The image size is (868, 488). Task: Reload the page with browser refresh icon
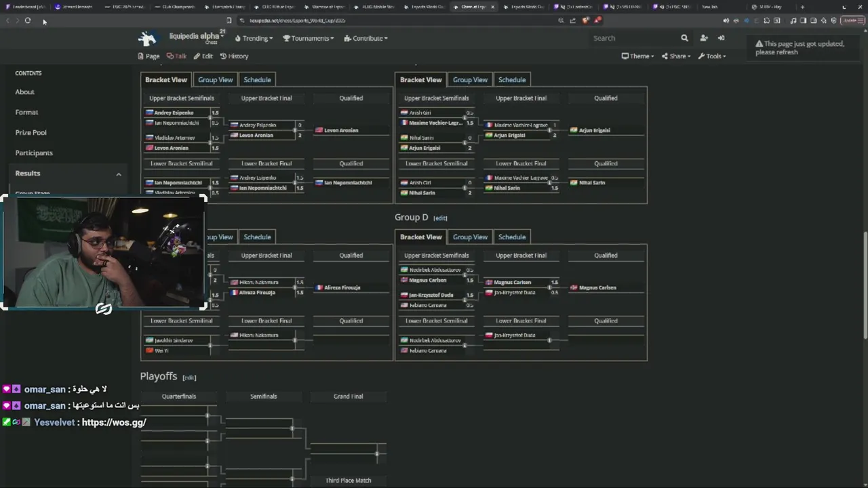point(27,20)
